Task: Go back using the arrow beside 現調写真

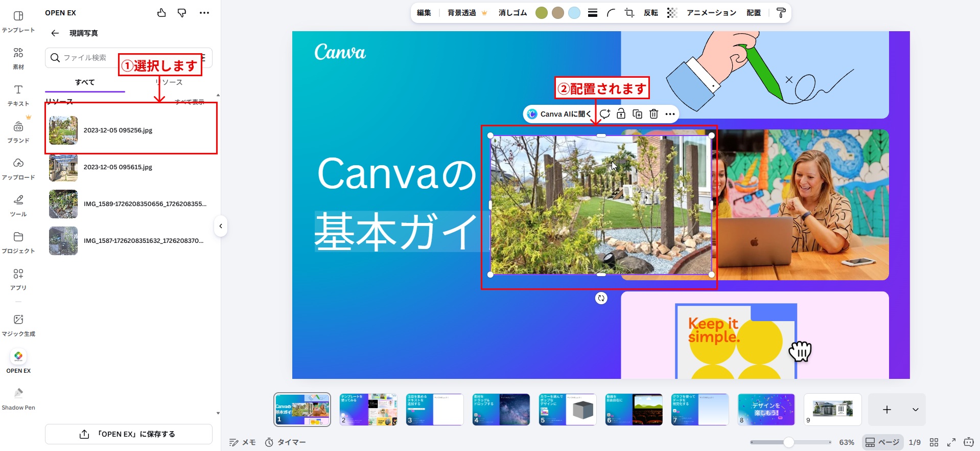Action: point(55,33)
